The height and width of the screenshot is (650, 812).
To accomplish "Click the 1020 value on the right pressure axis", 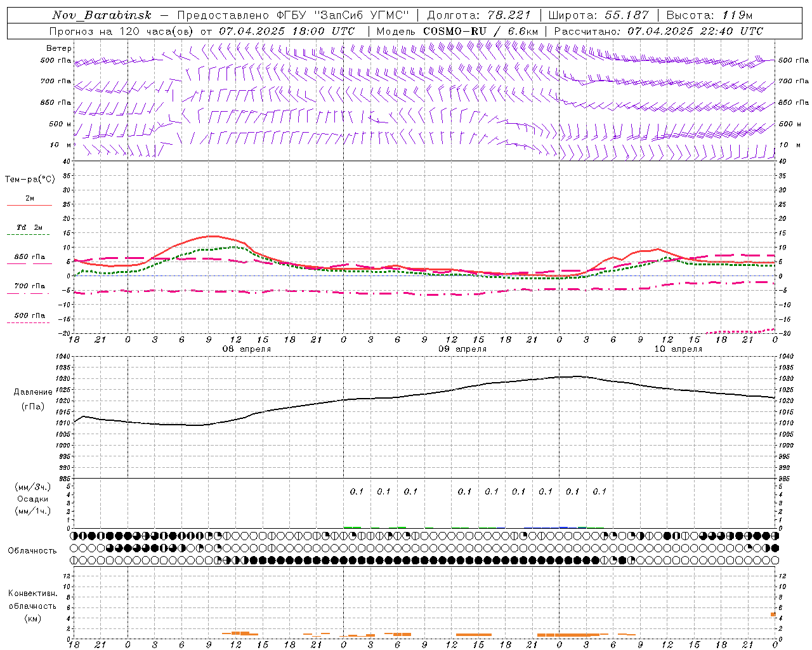I will point(786,401).
